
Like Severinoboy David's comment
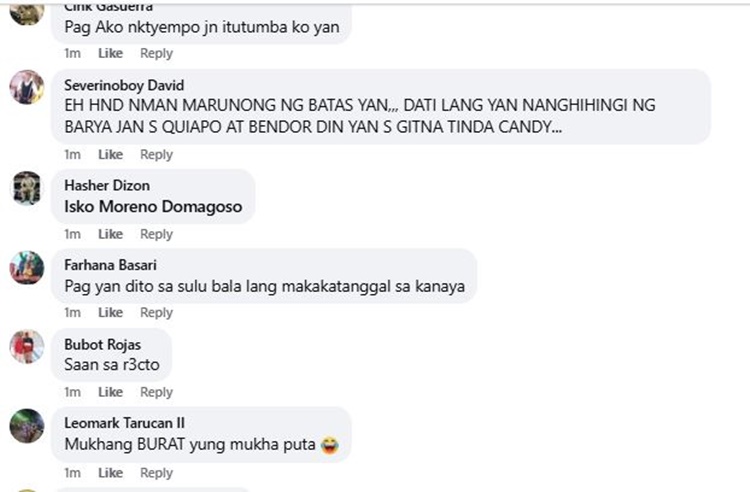pos(110,154)
